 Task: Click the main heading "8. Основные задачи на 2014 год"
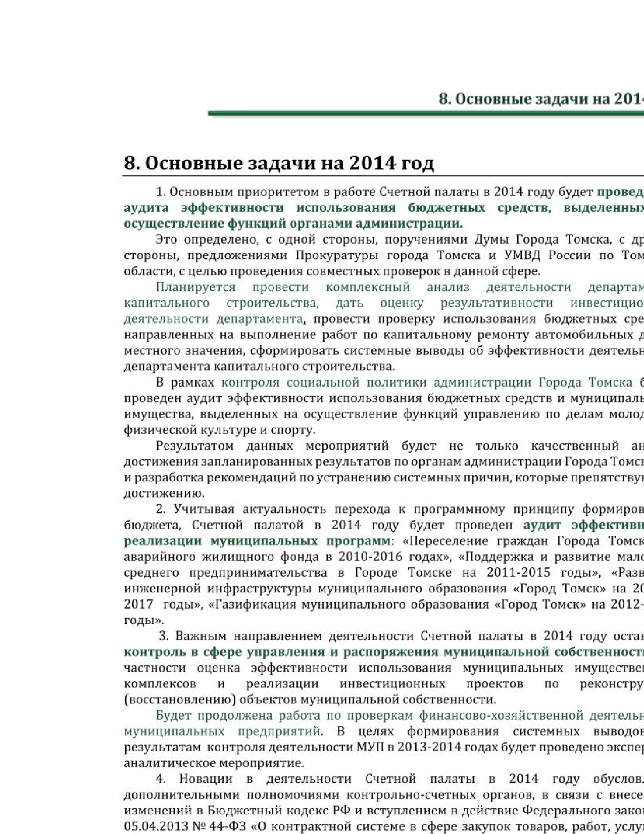click(279, 163)
